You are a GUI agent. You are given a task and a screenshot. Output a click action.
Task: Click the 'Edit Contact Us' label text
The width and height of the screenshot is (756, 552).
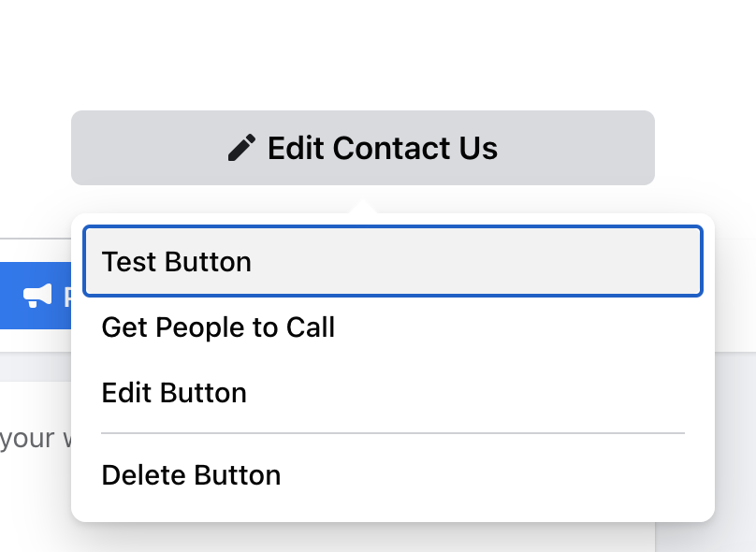tap(383, 148)
